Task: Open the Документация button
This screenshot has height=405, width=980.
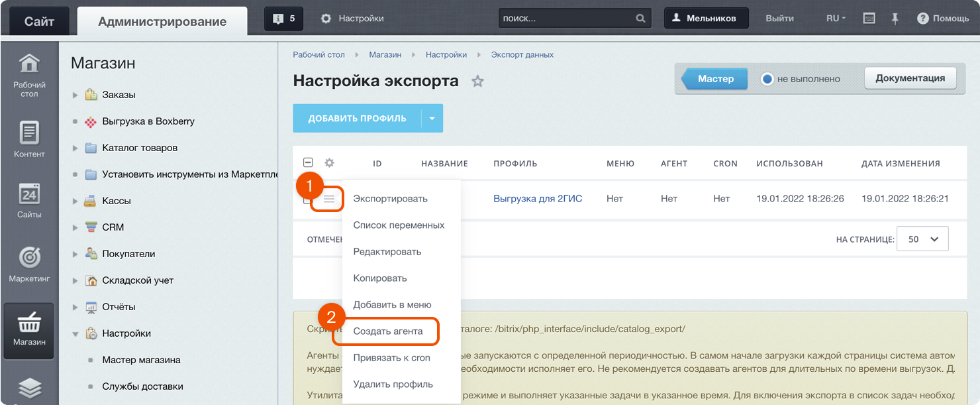Action: (x=910, y=78)
